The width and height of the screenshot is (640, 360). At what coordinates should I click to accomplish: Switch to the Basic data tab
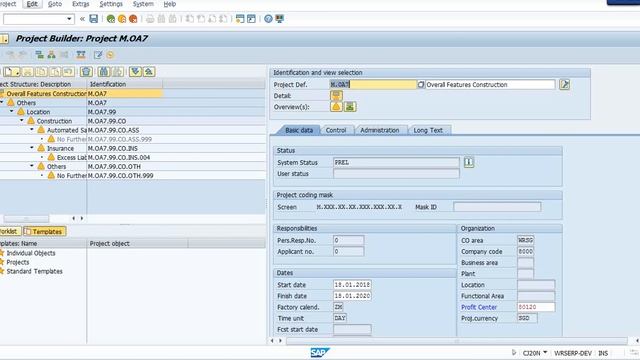(299, 130)
